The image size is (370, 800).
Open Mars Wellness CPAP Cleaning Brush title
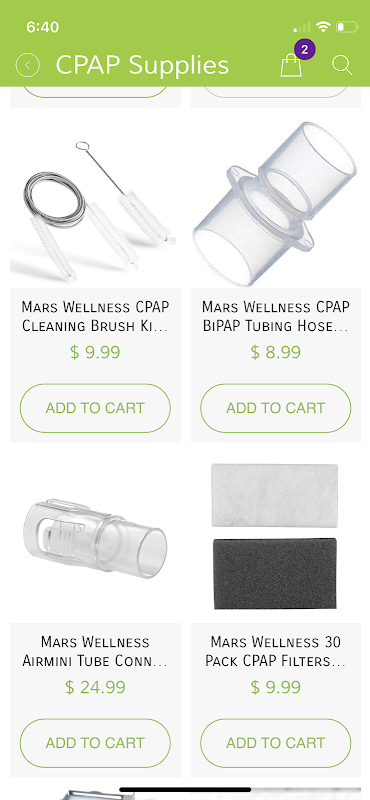[95, 316]
